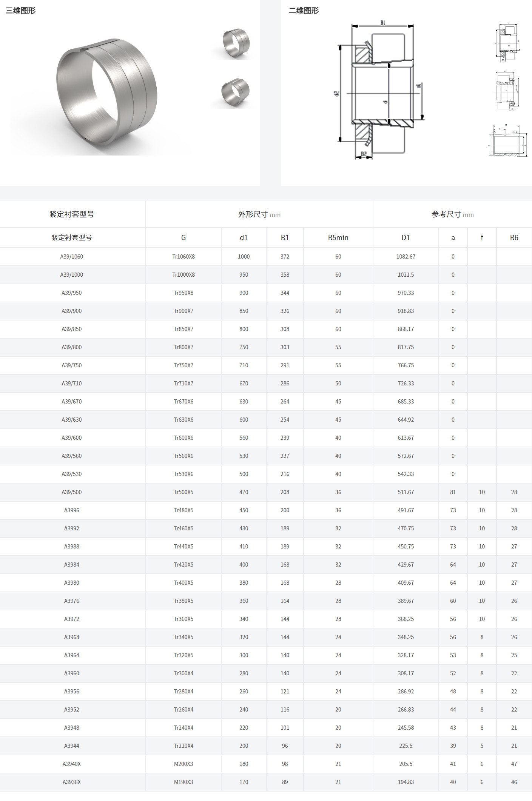Click the 三维图形 section heading
532x801 pixels.
click(21, 11)
